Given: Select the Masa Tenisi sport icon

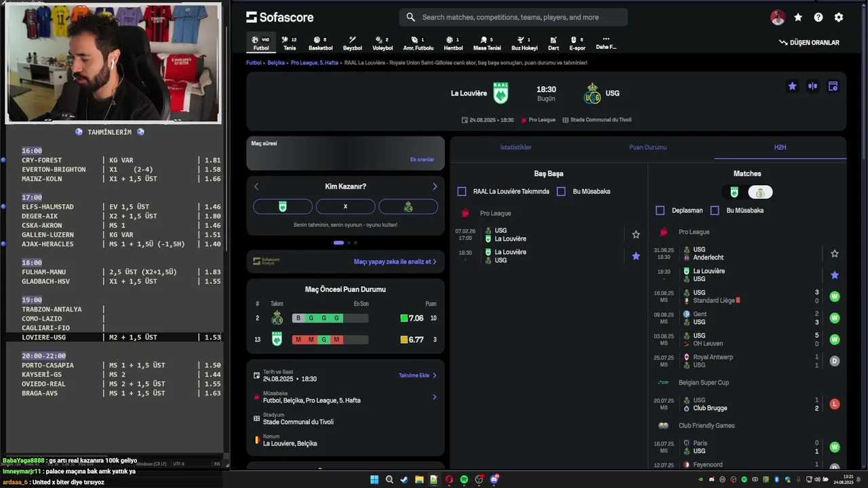Looking at the screenshot, I should pos(487,43).
